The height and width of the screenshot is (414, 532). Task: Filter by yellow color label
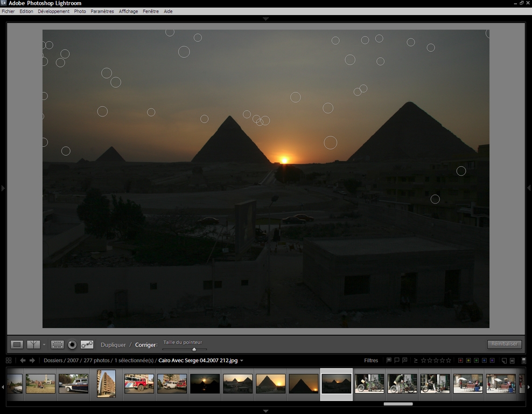468,360
